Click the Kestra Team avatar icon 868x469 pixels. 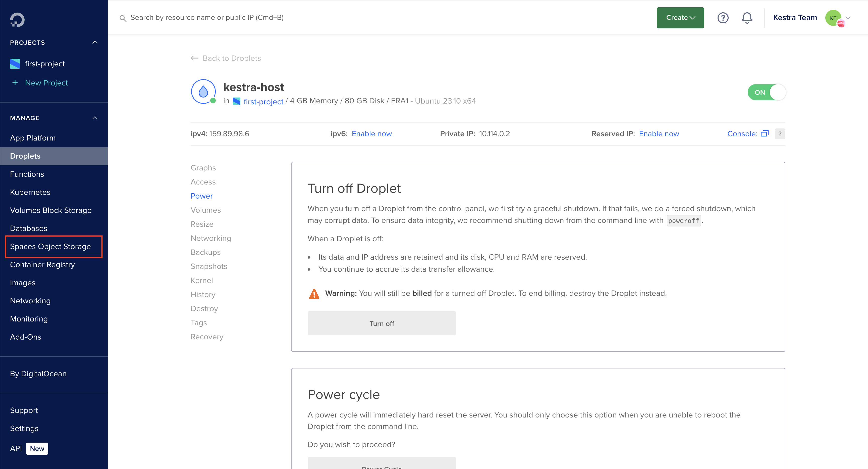834,18
